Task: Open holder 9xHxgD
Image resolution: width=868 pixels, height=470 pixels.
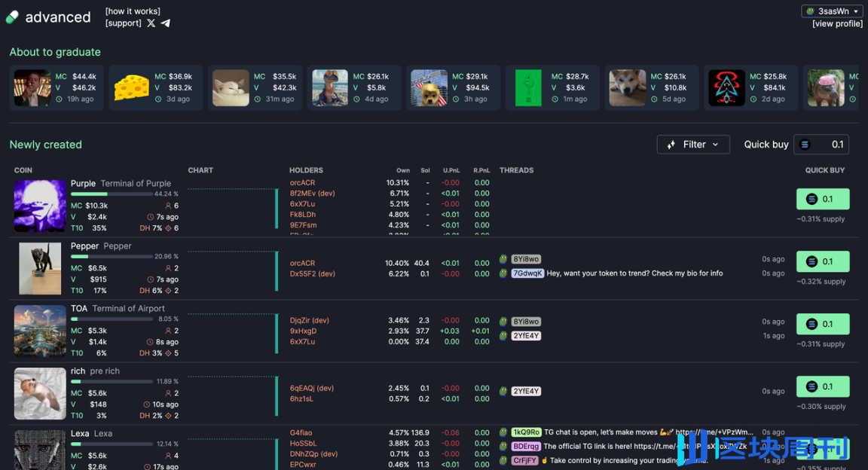Action: [x=304, y=331]
